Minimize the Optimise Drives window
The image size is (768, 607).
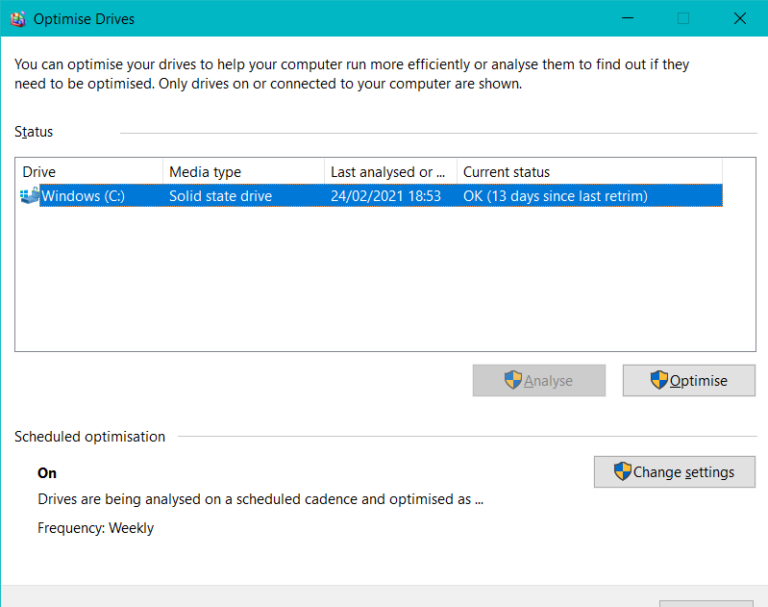(627, 18)
